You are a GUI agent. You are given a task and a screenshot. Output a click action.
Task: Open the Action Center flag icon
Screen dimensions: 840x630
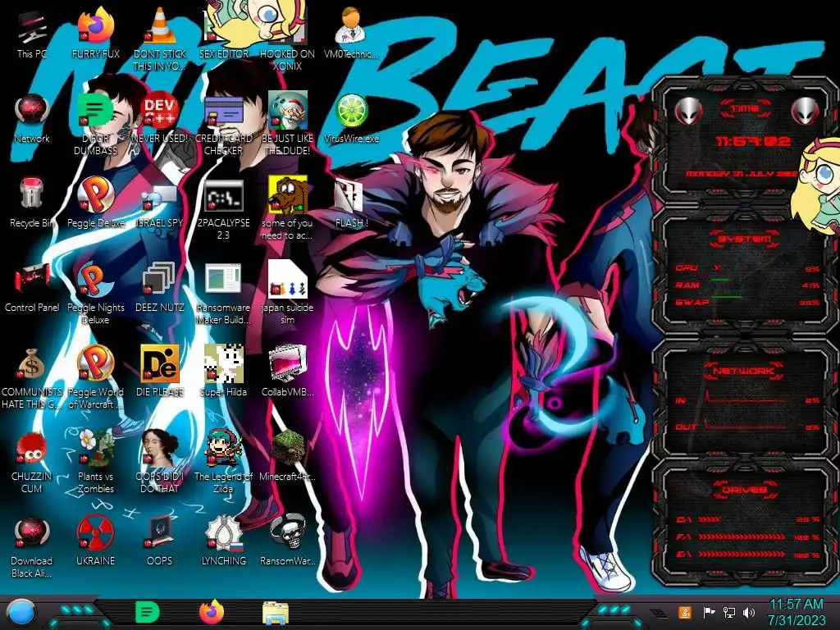tap(710, 612)
